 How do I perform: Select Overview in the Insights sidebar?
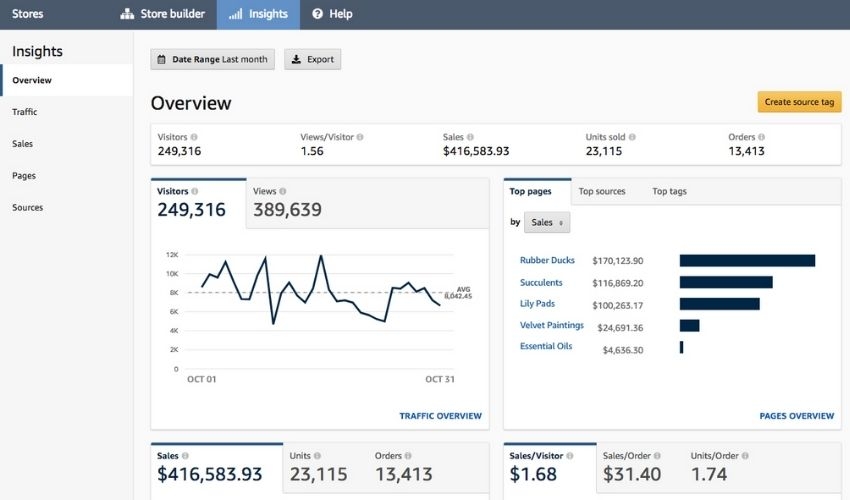(67, 80)
